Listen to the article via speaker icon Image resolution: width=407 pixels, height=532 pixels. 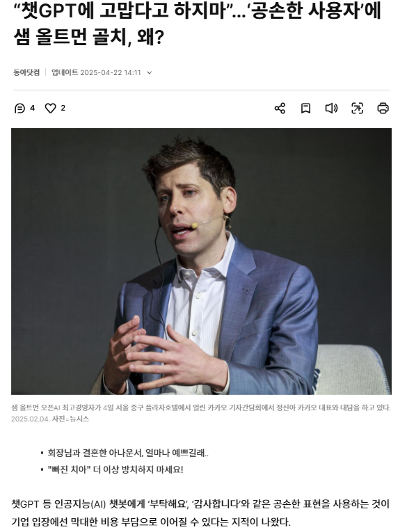click(x=331, y=108)
